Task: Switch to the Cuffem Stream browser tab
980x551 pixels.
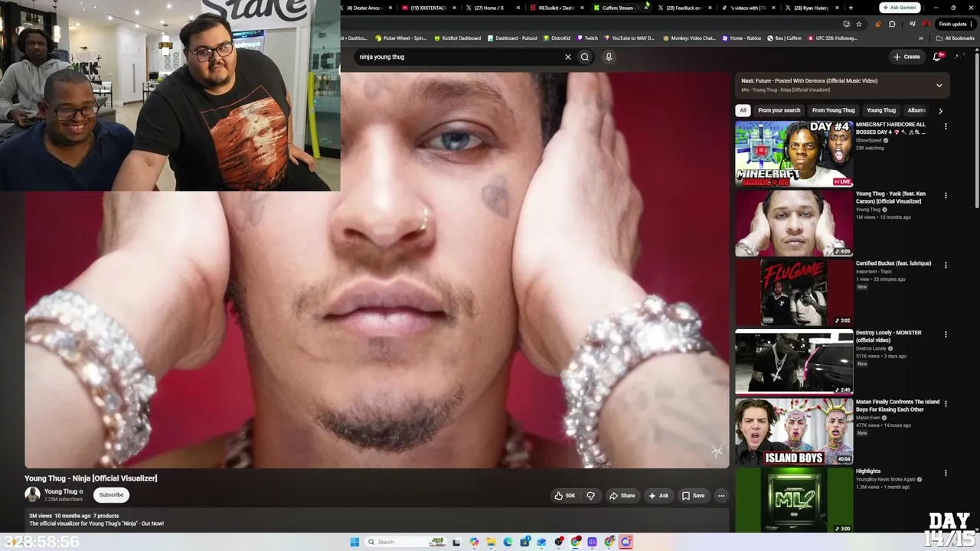Action: 622,8
